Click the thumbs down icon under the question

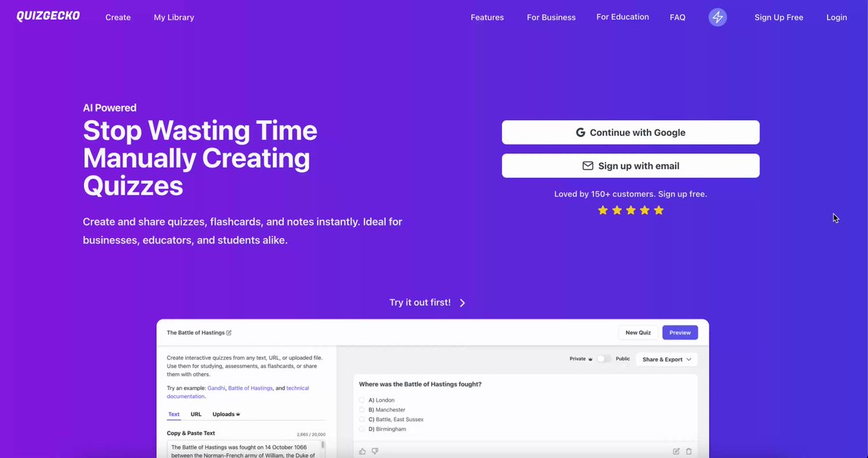click(375, 450)
